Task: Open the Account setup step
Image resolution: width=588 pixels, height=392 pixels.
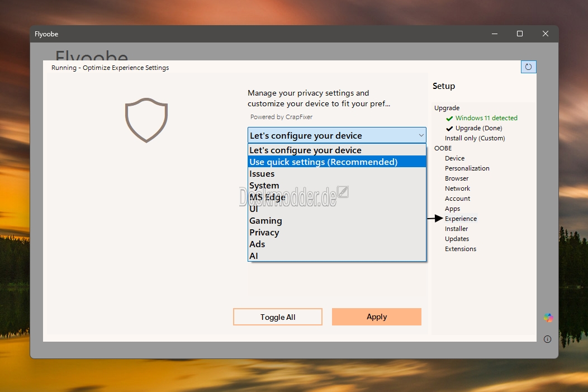Action: [x=457, y=199]
